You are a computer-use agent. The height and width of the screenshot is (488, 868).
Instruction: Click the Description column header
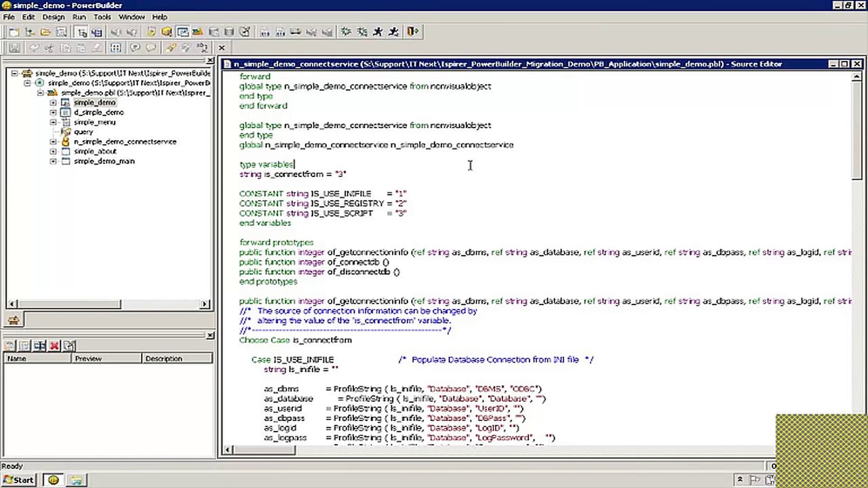[177, 359]
